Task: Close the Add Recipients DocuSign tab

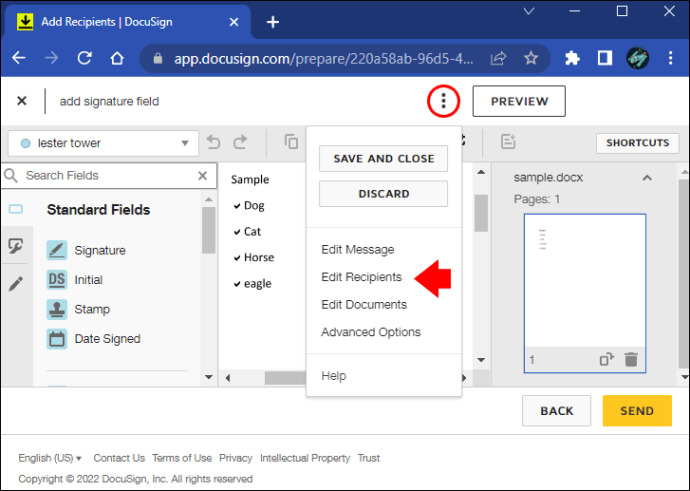Action: (x=234, y=22)
